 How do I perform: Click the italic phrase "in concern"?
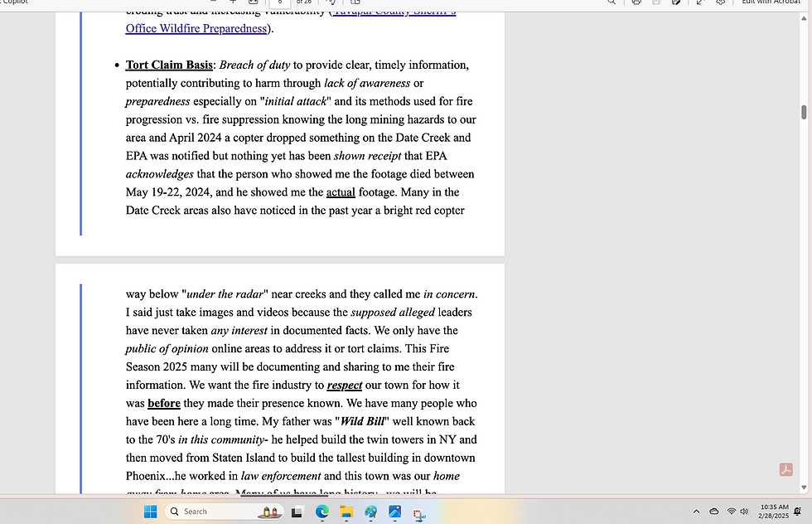tap(449, 294)
